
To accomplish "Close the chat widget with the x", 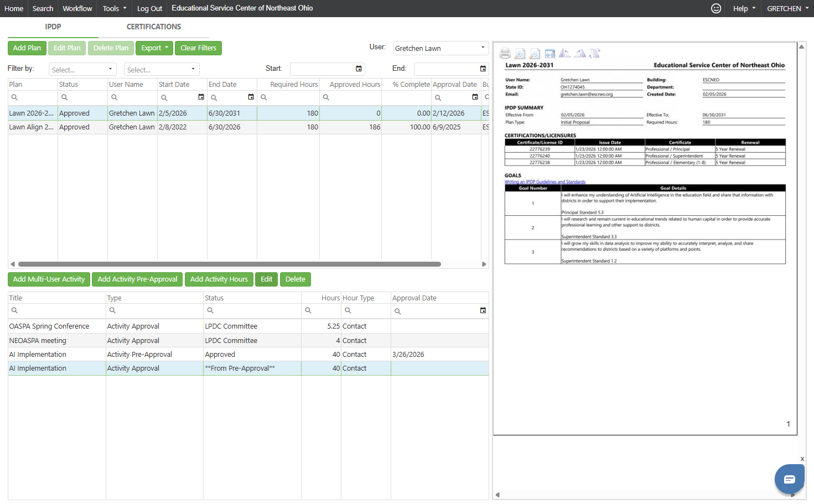I will click(802, 459).
